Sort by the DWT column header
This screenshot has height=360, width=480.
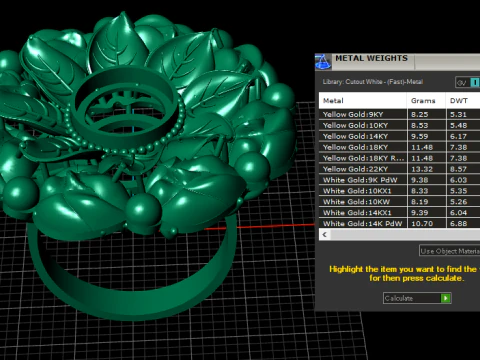[x=463, y=101]
